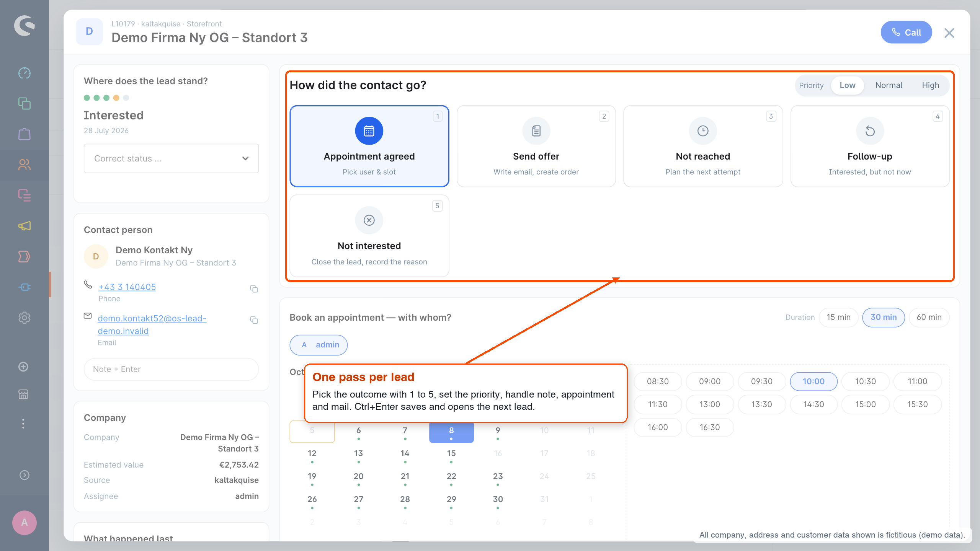Select Follow-up outcome card
Image resolution: width=980 pixels, height=551 pixels.
pos(870,146)
